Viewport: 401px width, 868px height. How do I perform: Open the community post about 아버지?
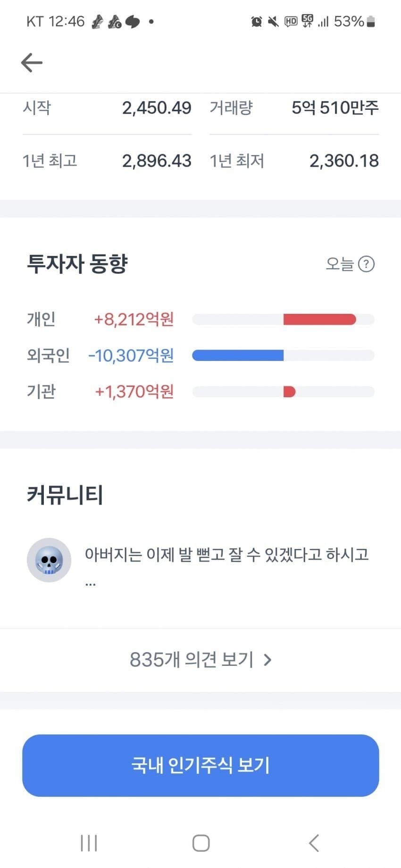(x=226, y=555)
